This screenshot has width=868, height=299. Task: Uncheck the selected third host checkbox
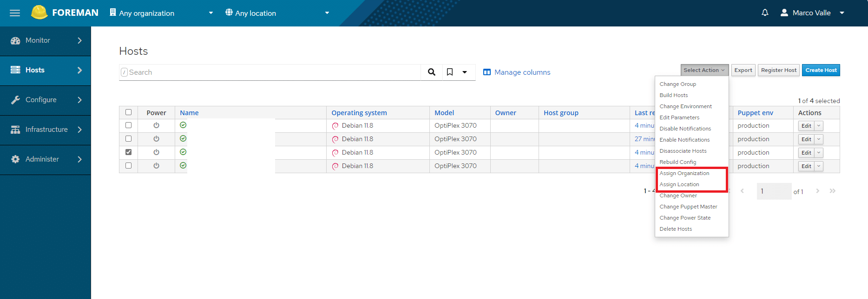(x=129, y=152)
